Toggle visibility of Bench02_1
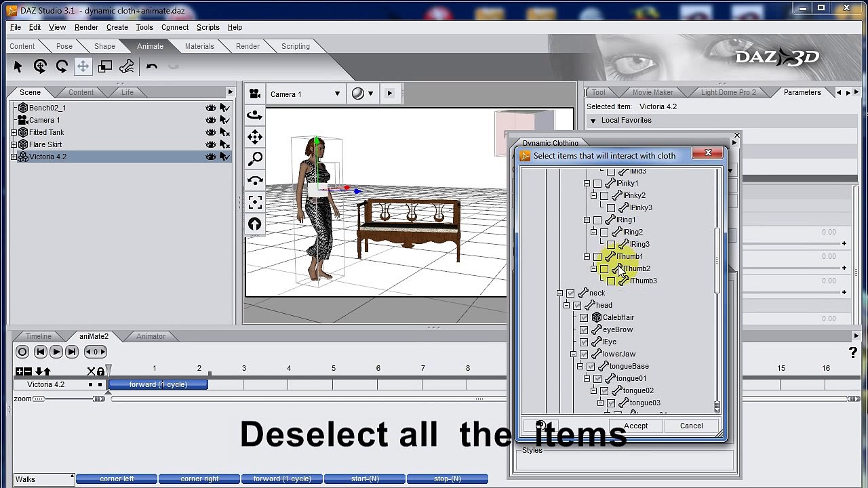Image resolution: width=868 pixels, height=488 pixels. tap(211, 108)
